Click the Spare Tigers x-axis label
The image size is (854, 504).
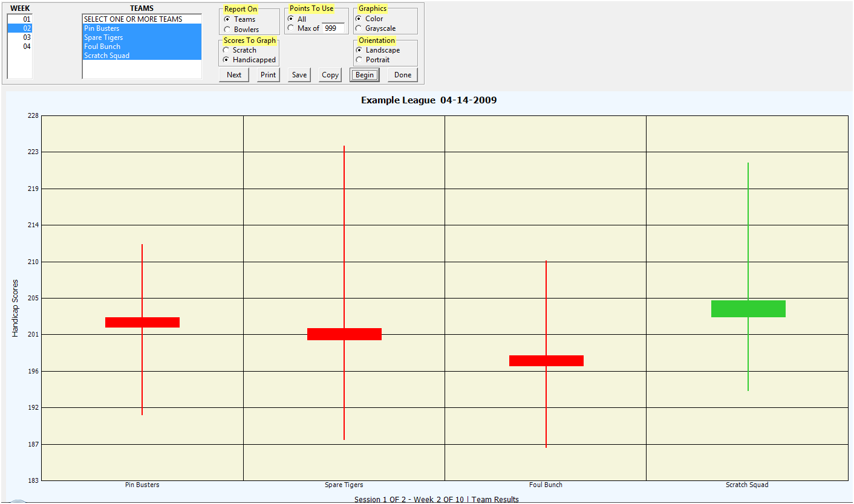344,485
